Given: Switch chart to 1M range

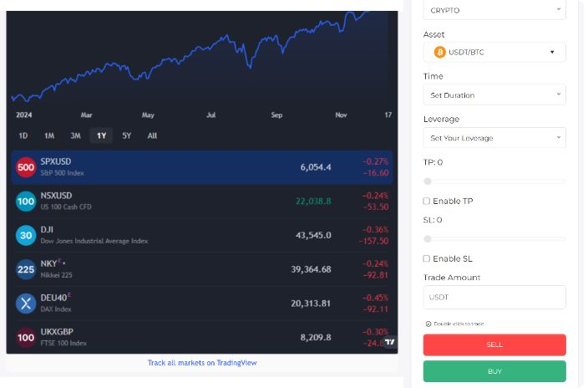Looking at the screenshot, I should [49, 135].
